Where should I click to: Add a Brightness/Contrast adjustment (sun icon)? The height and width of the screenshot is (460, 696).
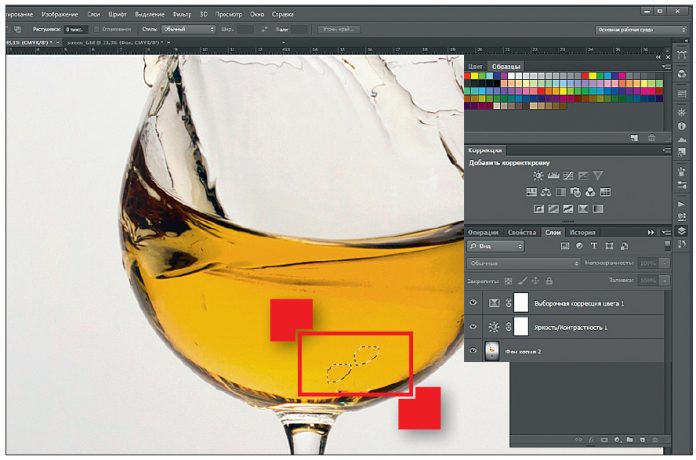pos(538,175)
